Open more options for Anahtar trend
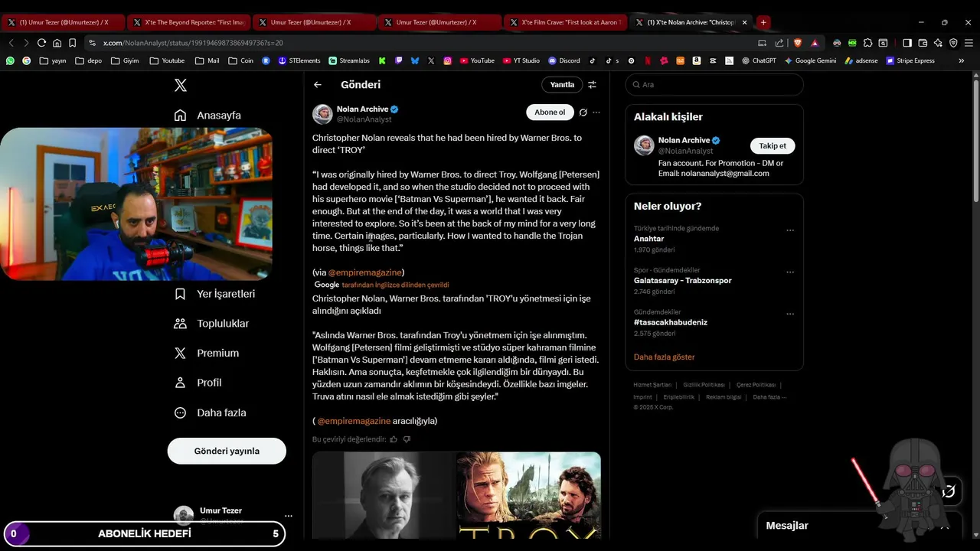This screenshot has height=551, width=980. tap(790, 230)
